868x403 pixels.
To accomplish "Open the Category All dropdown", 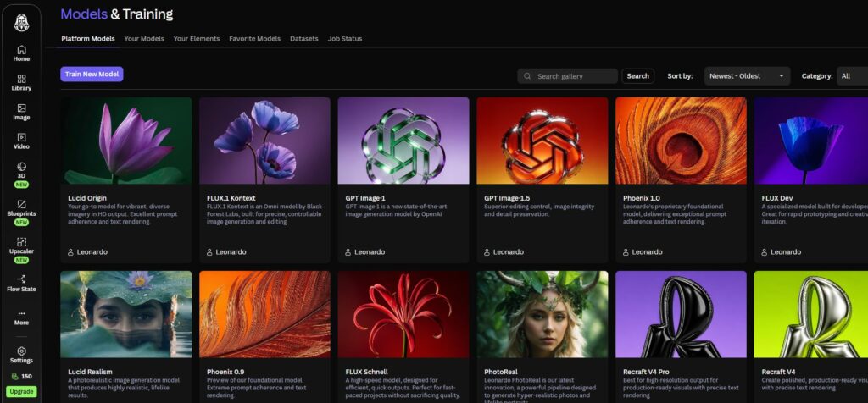I will 853,76.
